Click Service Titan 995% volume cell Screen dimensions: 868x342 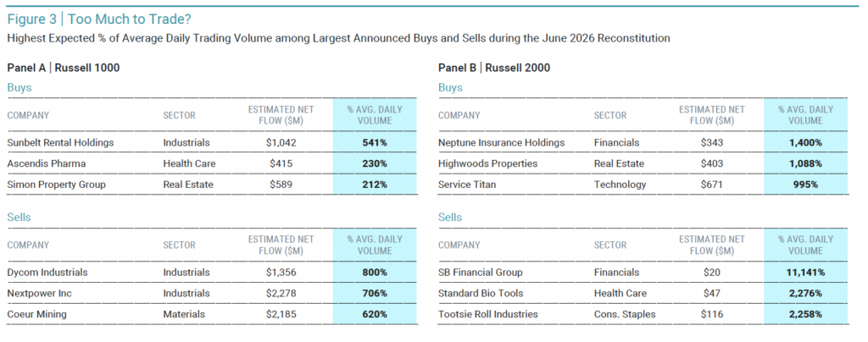click(x=805, y=185)
